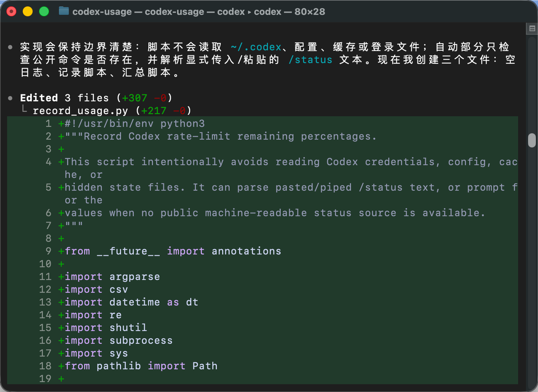Viewport: 538px width, 392px height.
Task: Click the "import argparse" line
Action: [x=112, y=276]
